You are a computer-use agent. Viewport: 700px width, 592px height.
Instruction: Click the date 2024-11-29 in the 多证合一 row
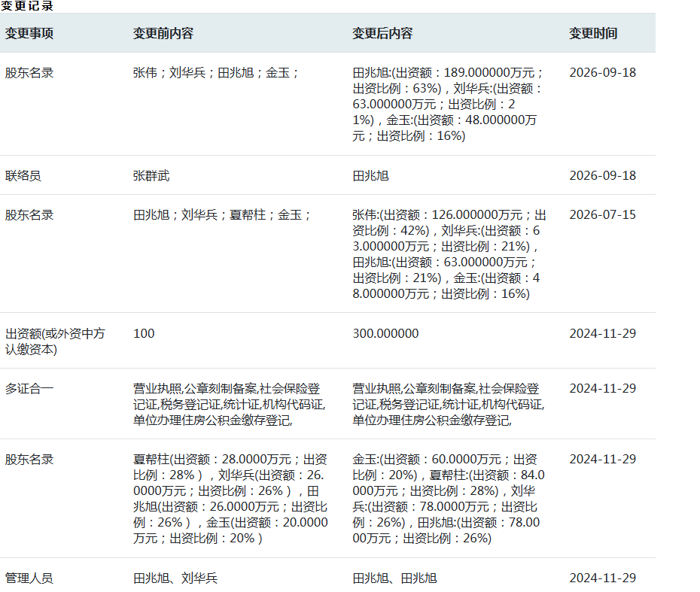(x=603, y=389)
